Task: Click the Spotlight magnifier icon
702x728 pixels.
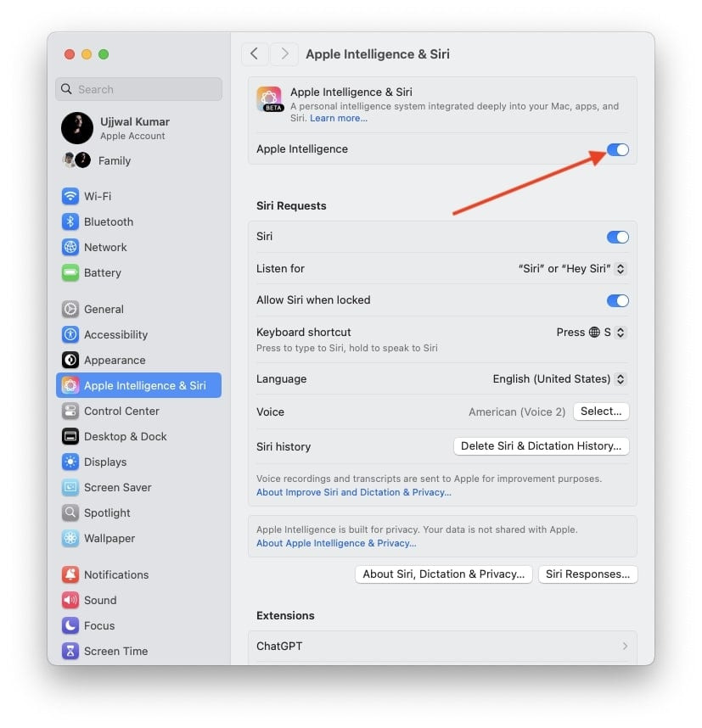Action: point(70,513)
